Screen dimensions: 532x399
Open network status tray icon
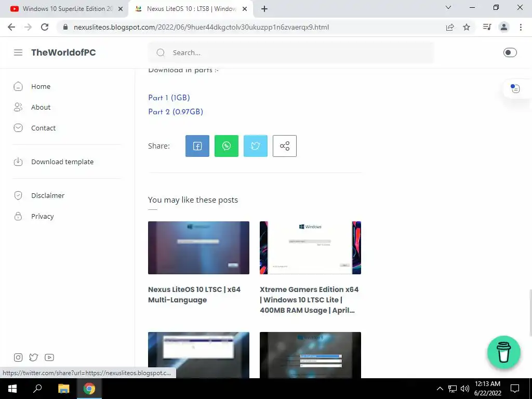[453, 389]
